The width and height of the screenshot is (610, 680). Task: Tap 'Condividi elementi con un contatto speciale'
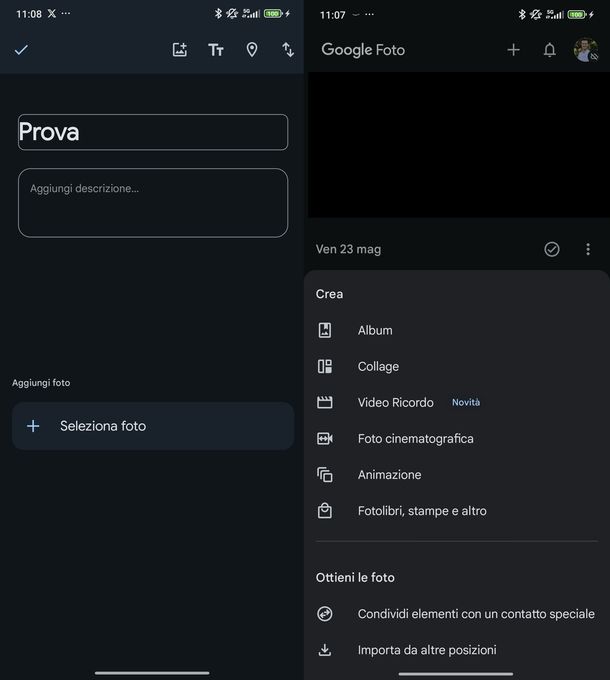(x=457, y=614)
